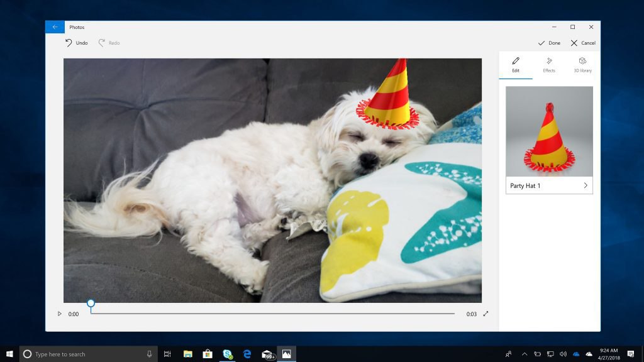
Task: Close the Photos window
Action: tap(591, 27)
